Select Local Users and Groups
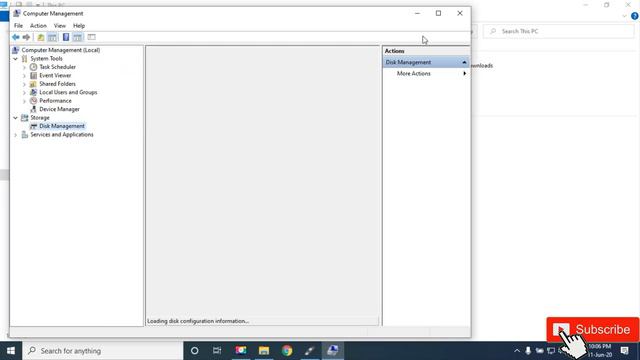640x360 pixels. tap(68, 92)
